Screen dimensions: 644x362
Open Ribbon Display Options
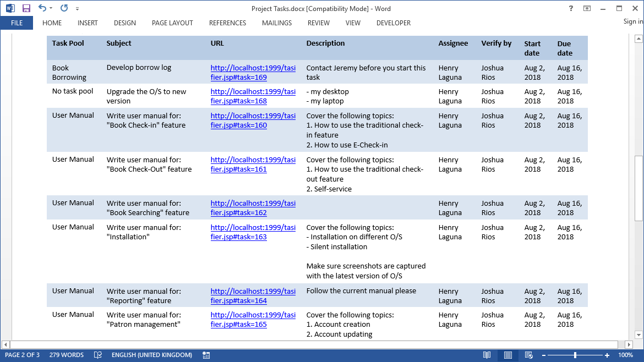(587, 8)
